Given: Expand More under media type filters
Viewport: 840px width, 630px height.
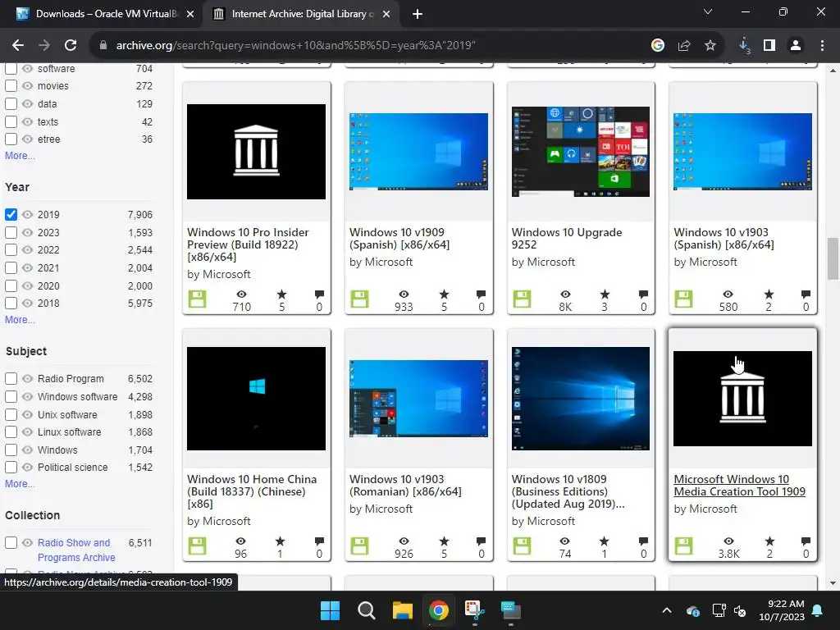Looking at the screenshot, I should (x=20, y=155).
